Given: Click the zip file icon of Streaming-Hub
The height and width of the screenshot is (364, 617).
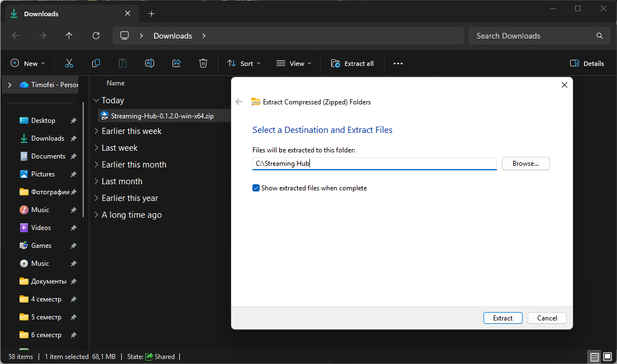Looking at the screenshot, I should (x=104, y=116).
